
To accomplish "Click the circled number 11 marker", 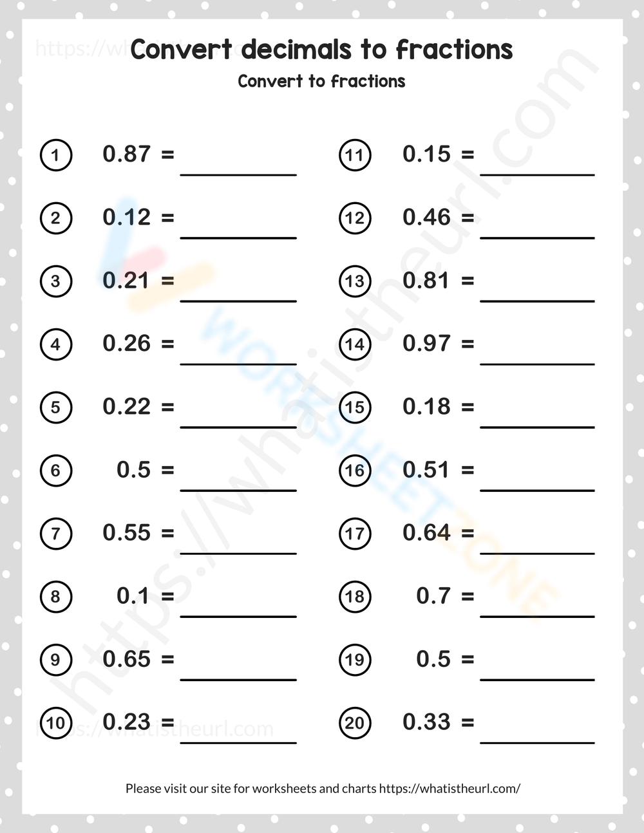I will click(x=355, y=155).
